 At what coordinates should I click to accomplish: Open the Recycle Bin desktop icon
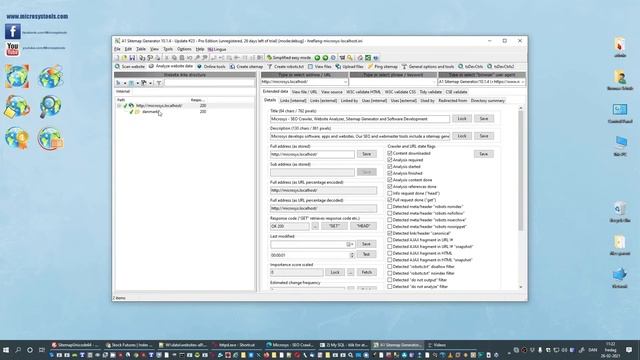(x=620, y=211)
